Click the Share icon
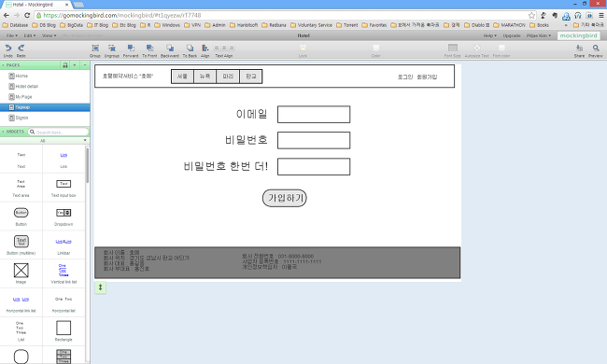The image size is (607, 364). [x=579, y=48]
